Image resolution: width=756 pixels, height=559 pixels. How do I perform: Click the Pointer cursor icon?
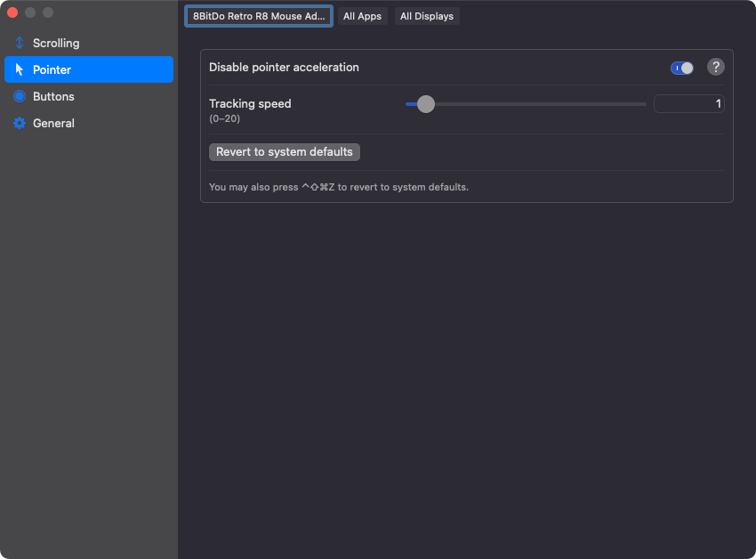click(20, 69)
